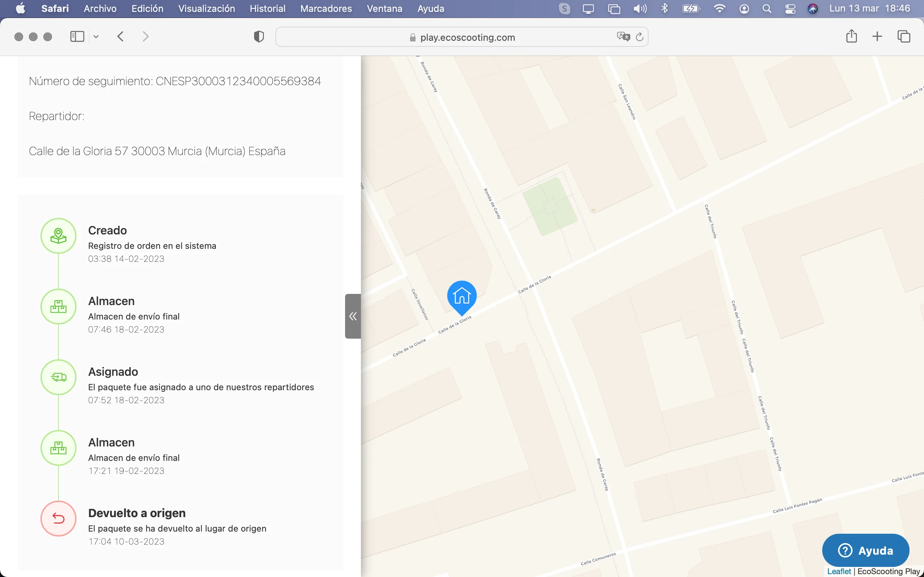Click the first Almacen warehouse boxes icon
Screen dimensions: 924x577
58,307
